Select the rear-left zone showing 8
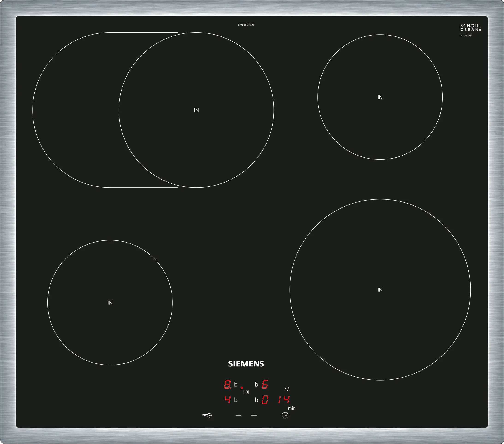The image size is (504, 444). pyautogui.click(x=227, y=384)
